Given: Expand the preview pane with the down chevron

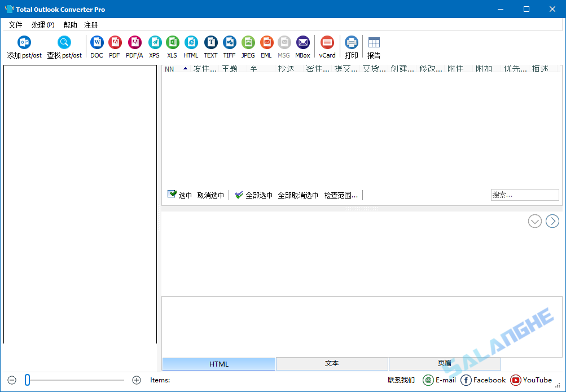Looking at the screenshot, I should pyautogui.click(x=534, y=221).
